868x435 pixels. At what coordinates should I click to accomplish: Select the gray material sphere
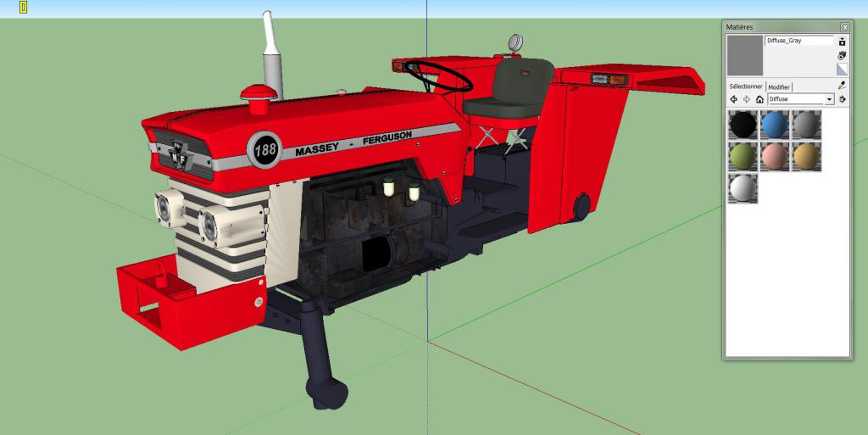point(807,125)
